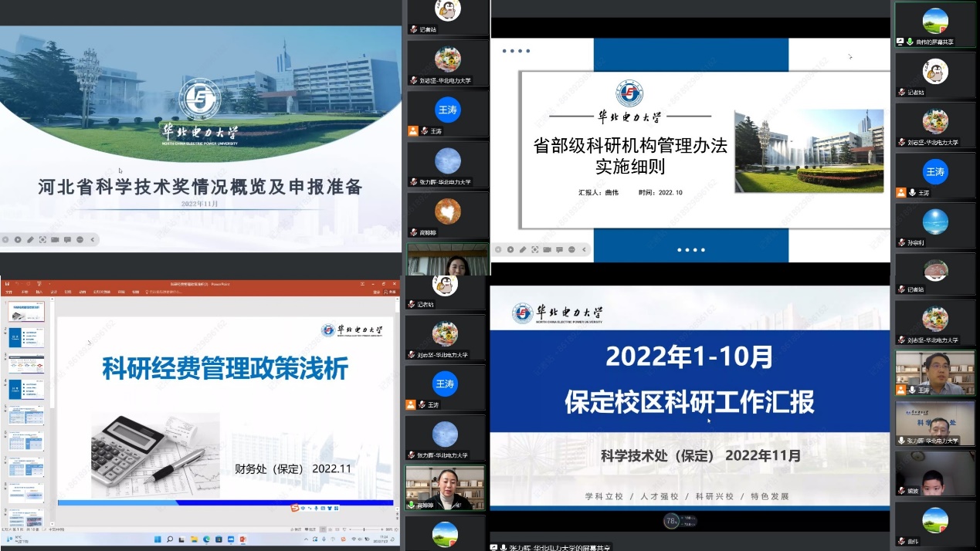Select slide 5 thumbnail in PowerPoint pane
Screen dimensions: 980x551
click(x=26, y=414)
